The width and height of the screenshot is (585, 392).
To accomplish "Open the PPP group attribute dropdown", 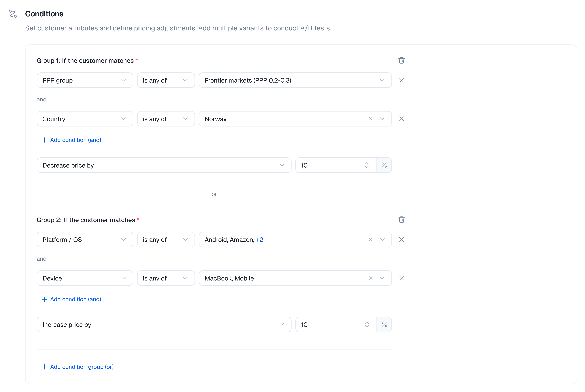I will click(x=85, y=80).
